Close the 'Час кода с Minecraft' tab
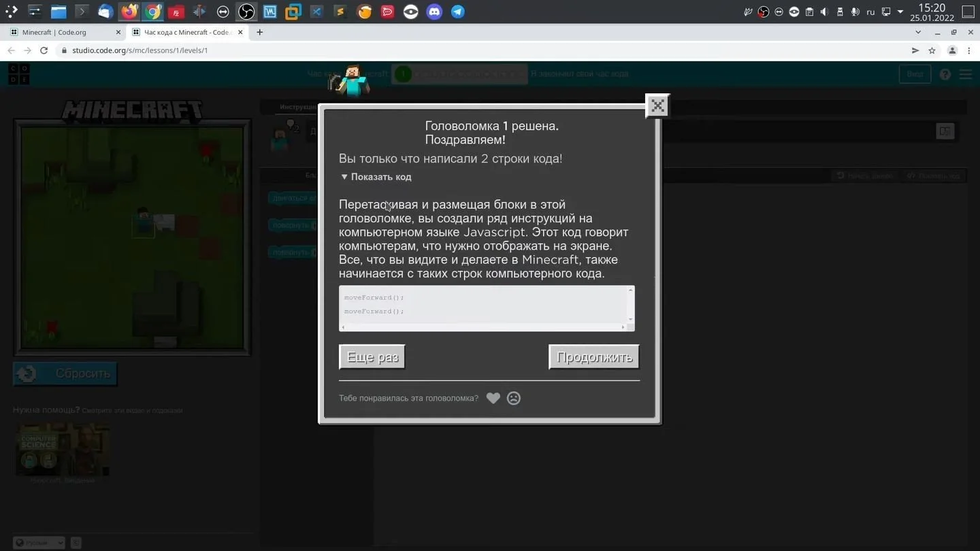The width and height of the screenshot is (980, 551). 240,32
